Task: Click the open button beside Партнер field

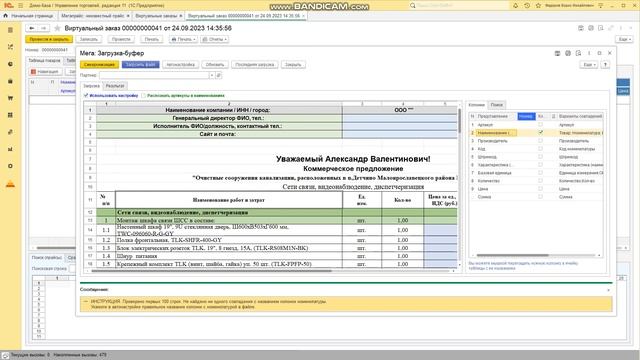Action: pyautogui.click(x=219, y=75)
